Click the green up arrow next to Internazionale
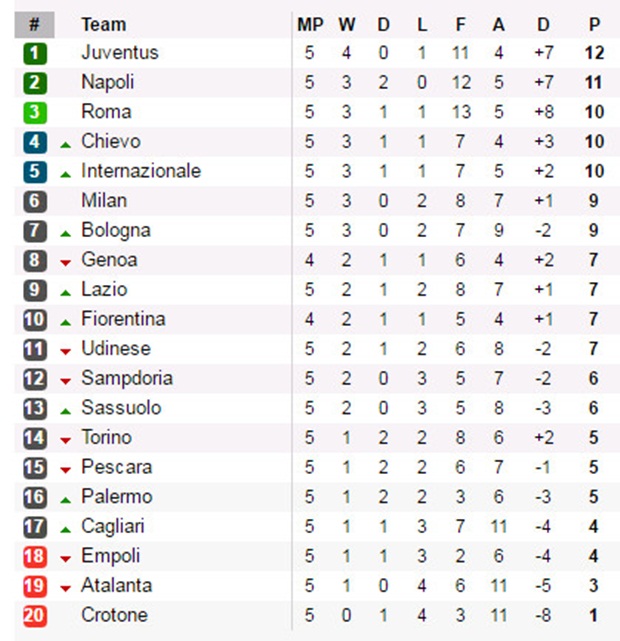This screenshot has width=620, height=641. (x=65, y=175)
